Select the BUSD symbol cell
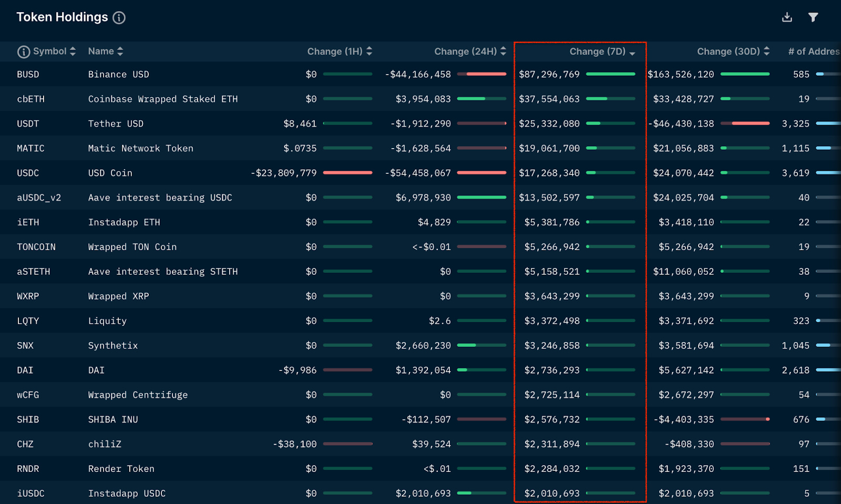The width and height of the screenshot is (841, 504). pyautogui.click(x=28, y=74)
